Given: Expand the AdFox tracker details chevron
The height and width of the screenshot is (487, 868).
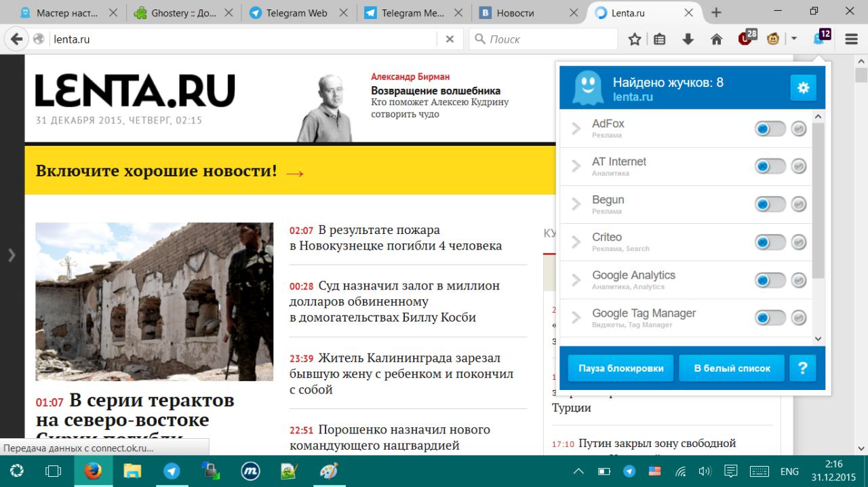Looking at the screenshot, I should 576,128.
